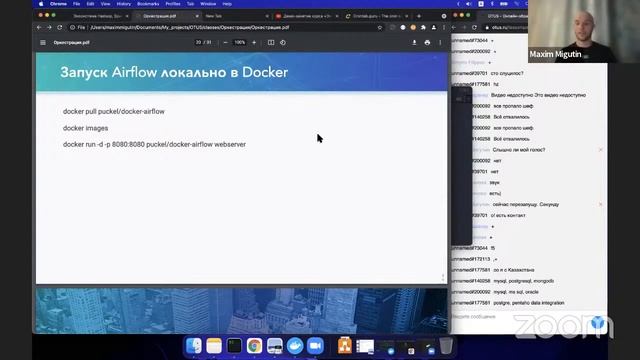Open the Chrome application menu
This screenshot has height=360, width=640.
click(58, 4)
